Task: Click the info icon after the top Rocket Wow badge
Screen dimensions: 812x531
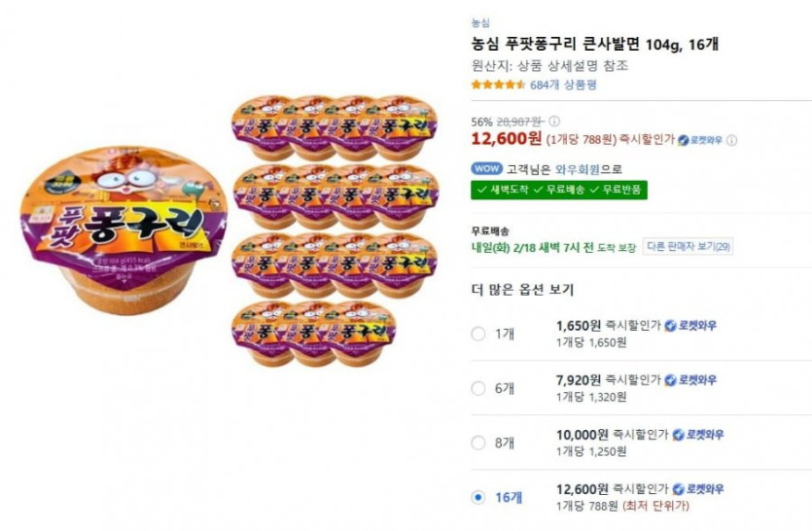Action: pos(731,140)
